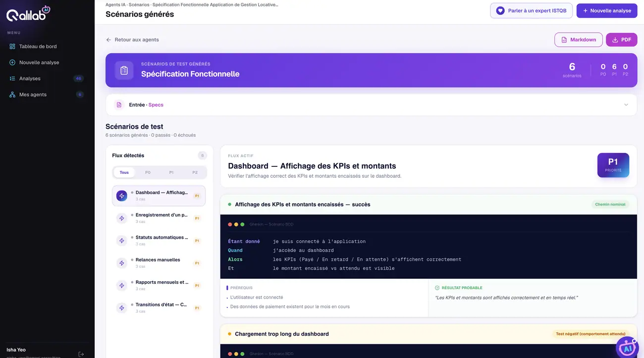Download scenarios as PDF
This screenshot has width=644, height=358.
click(x=621, y=40)
